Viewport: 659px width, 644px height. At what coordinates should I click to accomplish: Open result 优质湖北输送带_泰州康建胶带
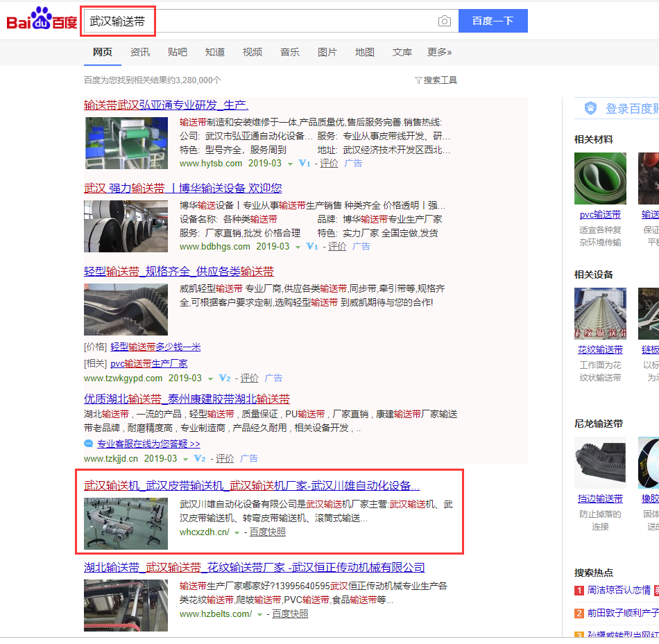(187, 399)
